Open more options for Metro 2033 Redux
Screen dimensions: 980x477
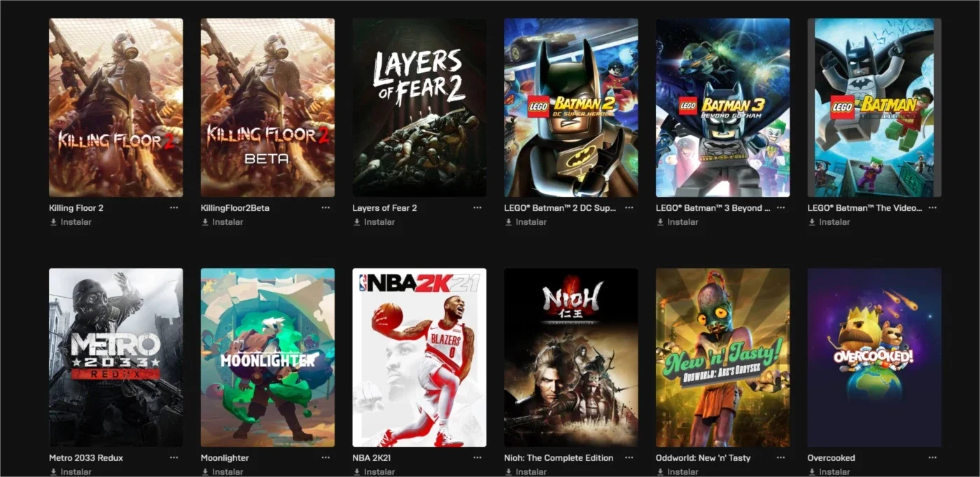point(174,457)
